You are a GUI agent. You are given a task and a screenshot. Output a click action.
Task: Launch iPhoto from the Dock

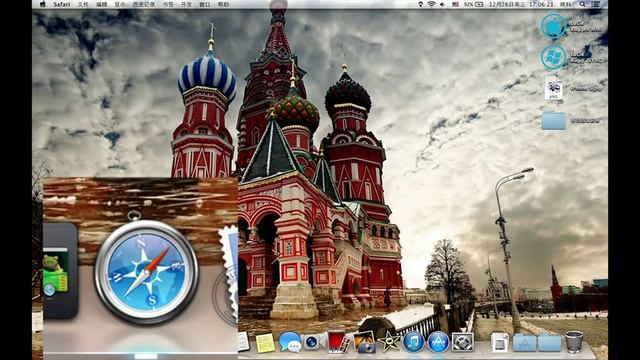(364, 342)
